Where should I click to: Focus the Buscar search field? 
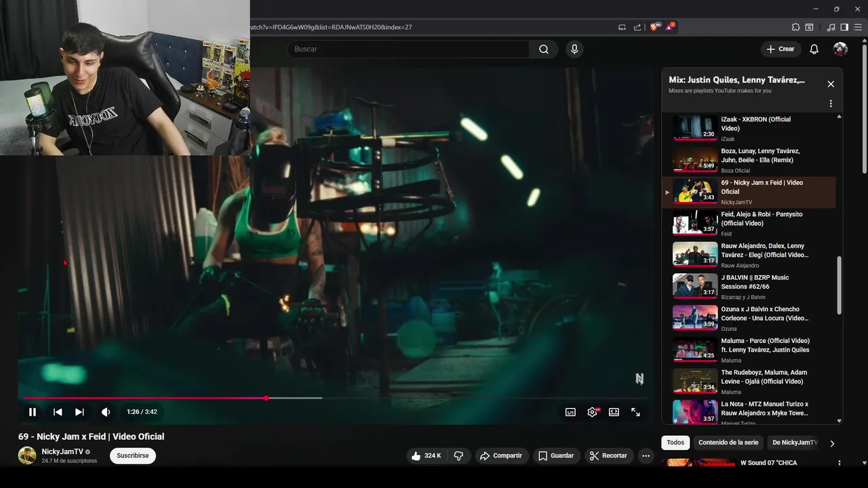[x=408, y=49]
